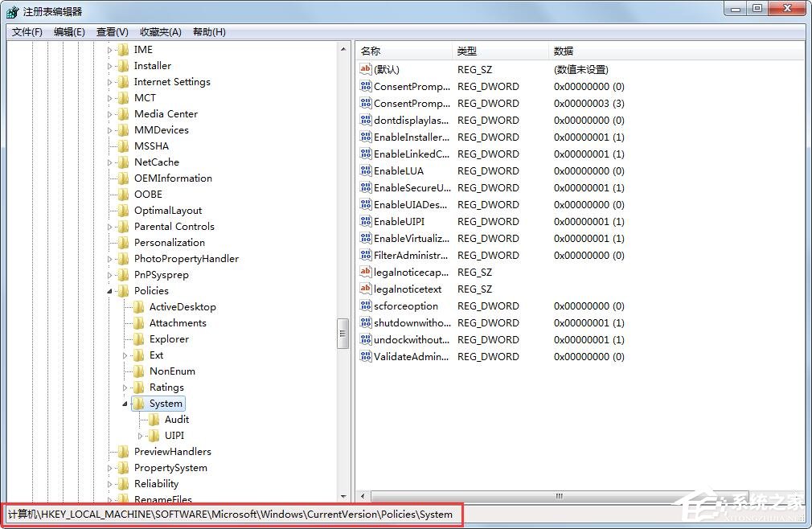The height and width of the screenshot is (529, 812).
Task: Click the ab icon beside legalnoticetext
Action: click(x=367, y=289)
